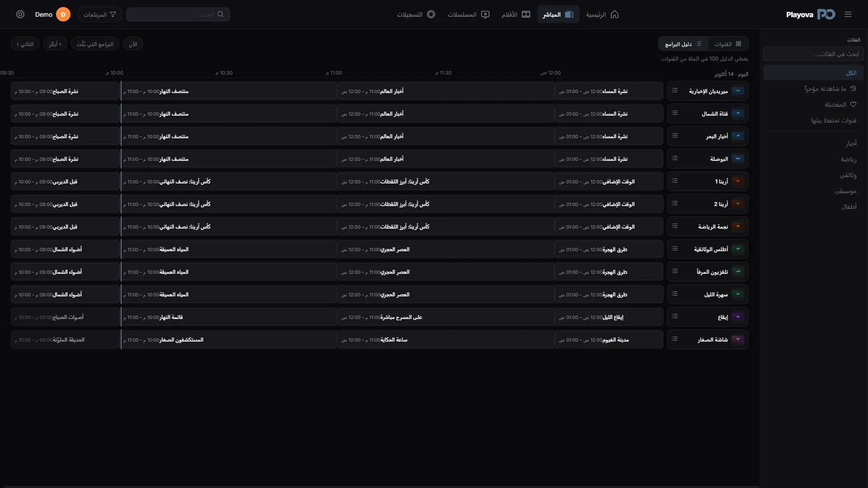Viewport: 868px width, 488px height.
Task: Switch to دليل البرامج guide view
Action: click(683, 44)
